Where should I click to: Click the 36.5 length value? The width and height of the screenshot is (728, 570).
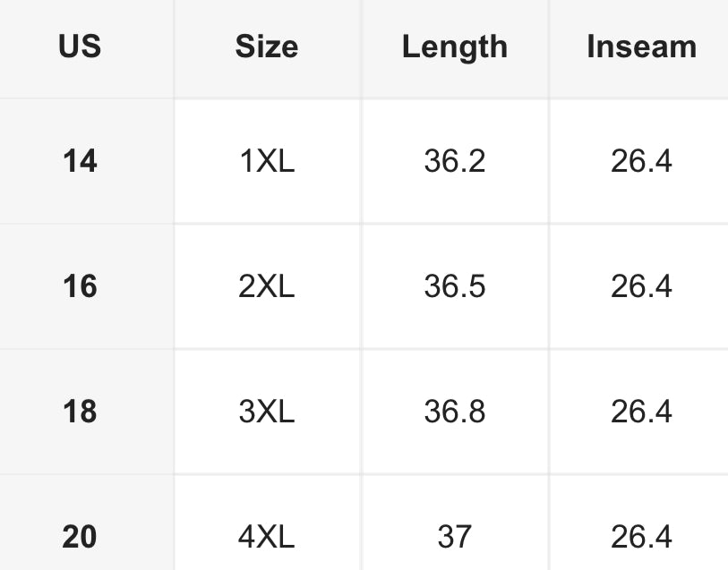tap(454, 286)
